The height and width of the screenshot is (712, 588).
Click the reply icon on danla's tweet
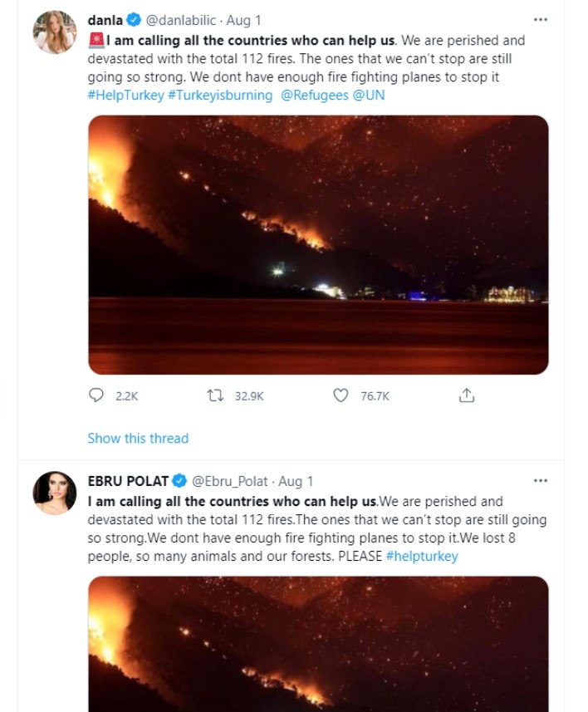96,396
